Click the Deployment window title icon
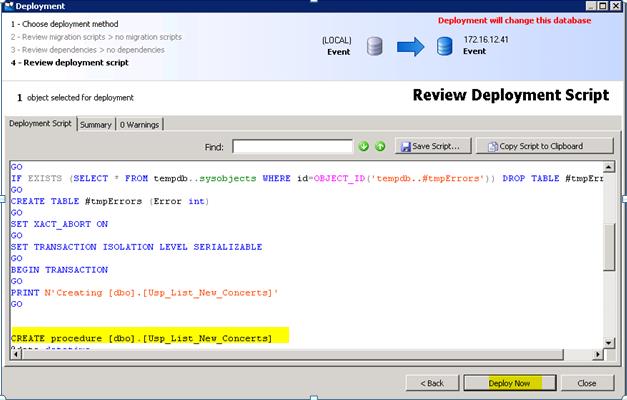 (8, 6)
